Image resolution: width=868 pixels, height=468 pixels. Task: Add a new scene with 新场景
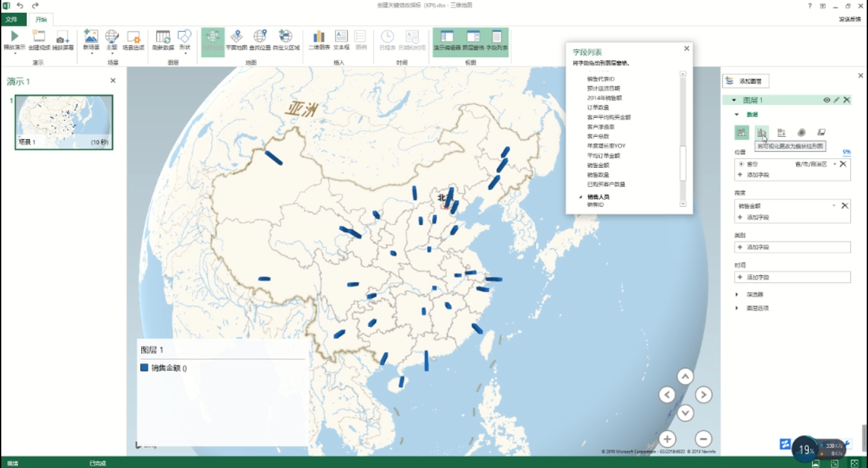(x=91, y=39)
